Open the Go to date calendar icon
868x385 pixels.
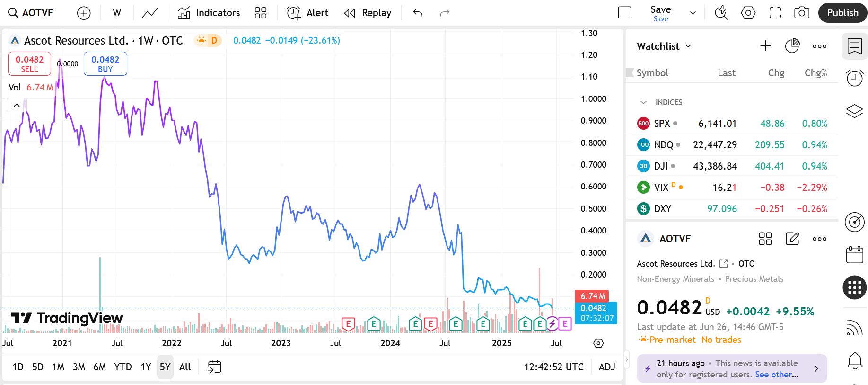point(214,367)
